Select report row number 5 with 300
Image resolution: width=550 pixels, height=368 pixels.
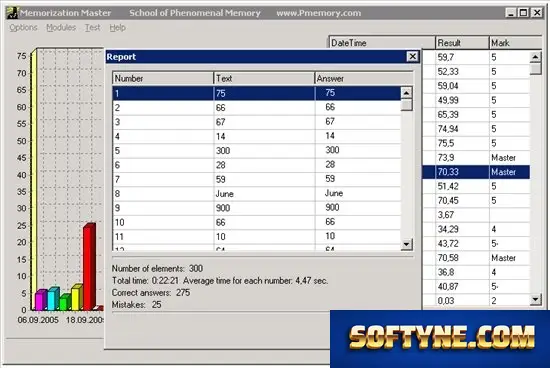pyautogui.click(x=256, y=150)
